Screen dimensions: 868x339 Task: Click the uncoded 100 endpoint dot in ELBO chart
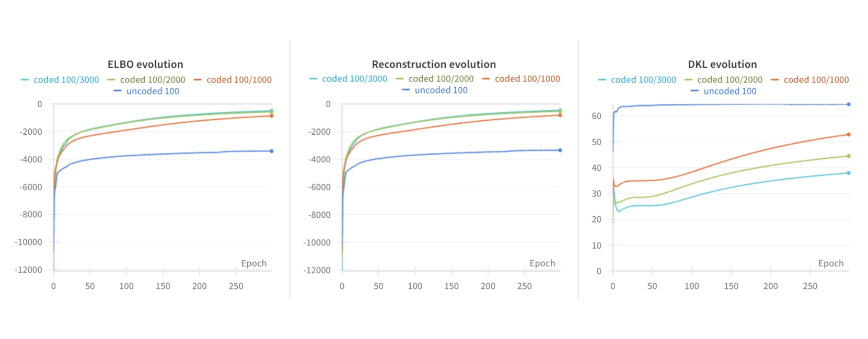272,151
